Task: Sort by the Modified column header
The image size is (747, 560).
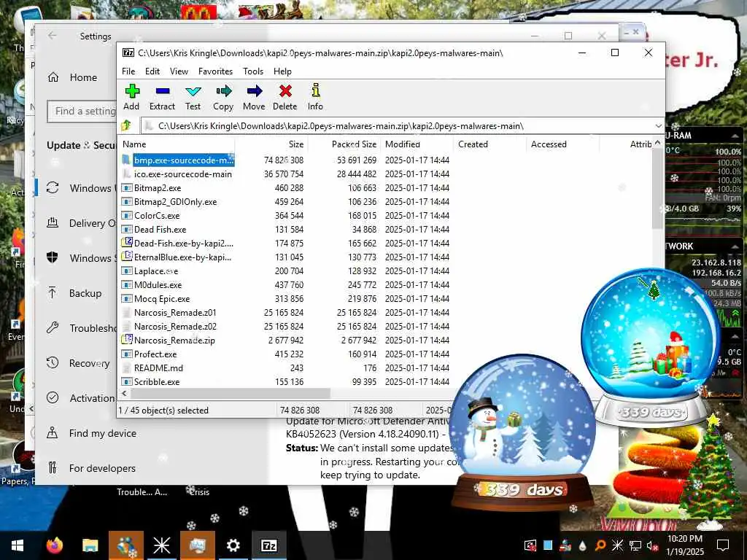Action: point(417,144)
